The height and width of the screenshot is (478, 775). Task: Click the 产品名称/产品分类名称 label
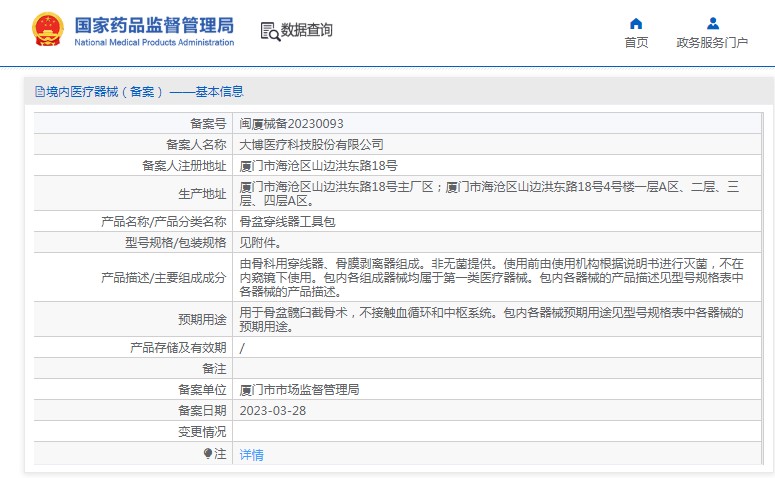164,221
